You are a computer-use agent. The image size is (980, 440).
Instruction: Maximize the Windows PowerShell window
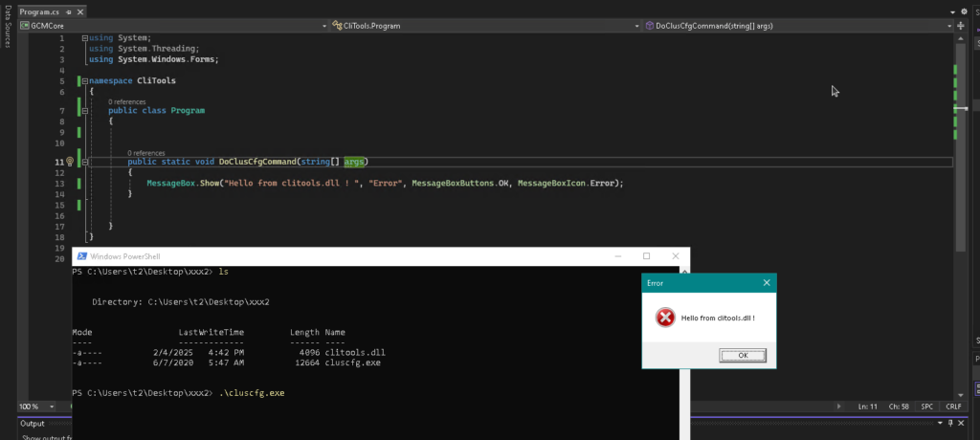point(646,256)
